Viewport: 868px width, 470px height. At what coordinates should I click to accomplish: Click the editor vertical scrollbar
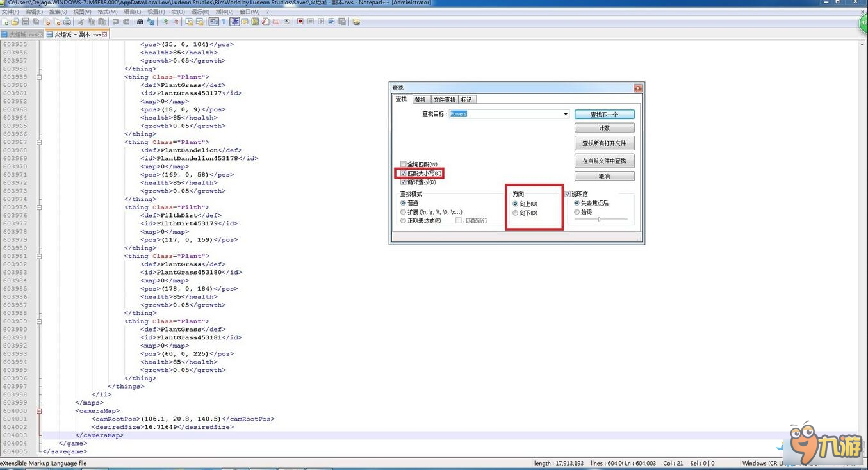[862, 248]
